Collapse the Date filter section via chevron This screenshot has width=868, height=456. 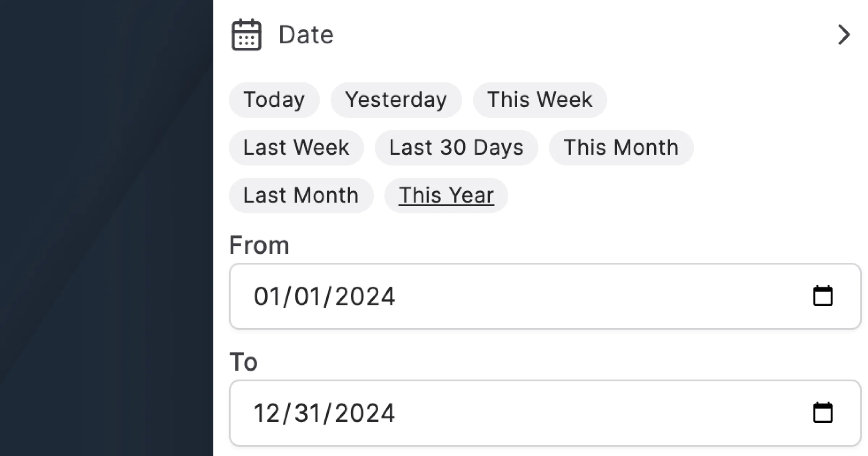[844, 34]
